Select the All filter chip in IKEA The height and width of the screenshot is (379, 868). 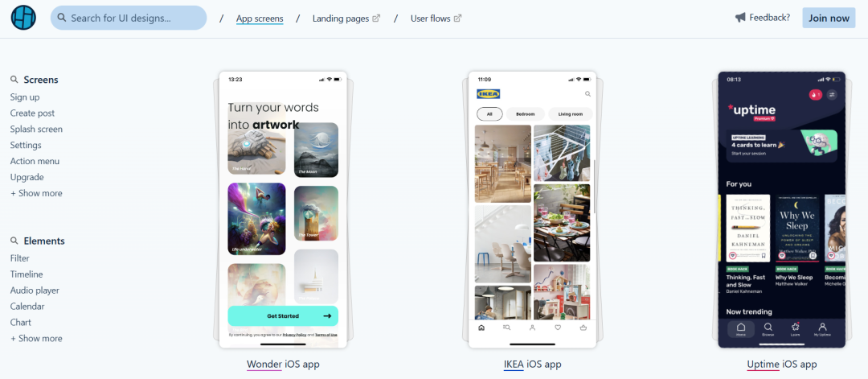(489, 114)
